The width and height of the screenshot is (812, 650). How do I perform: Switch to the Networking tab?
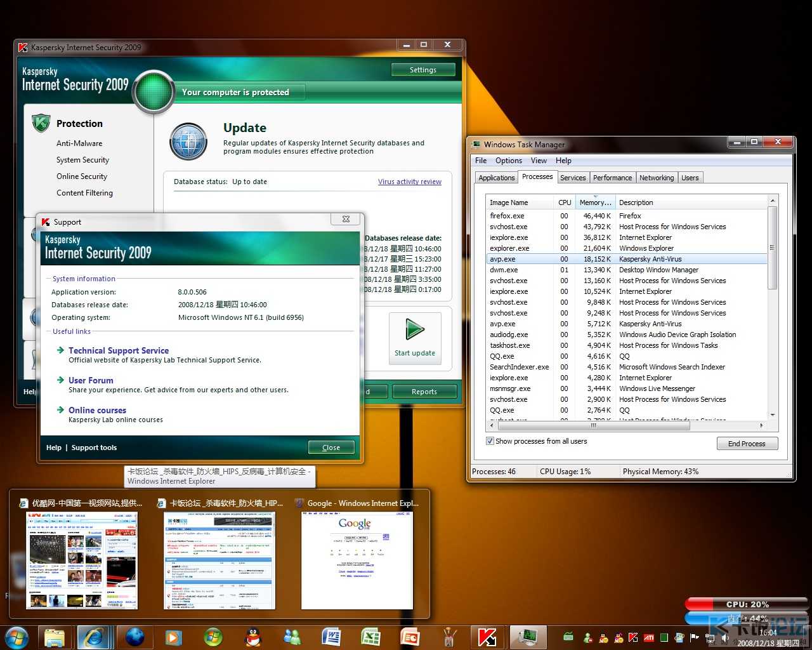(657, 178)
